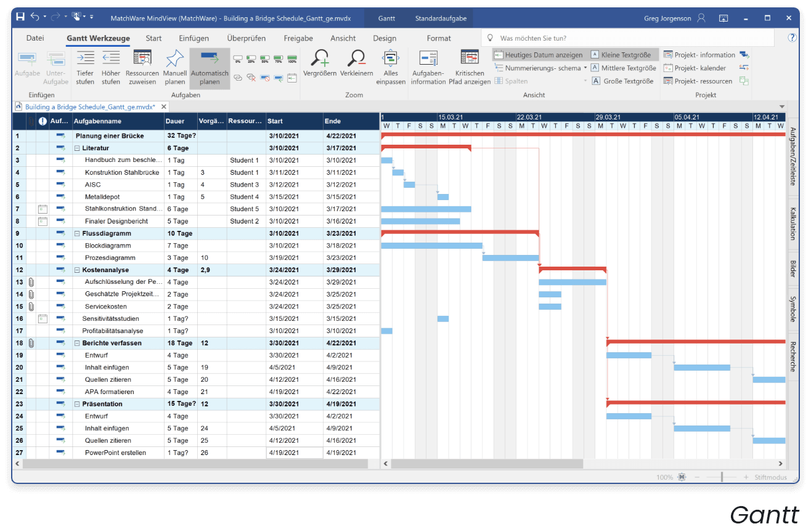Screen dimensions: 811x532
Task: Click the Undo arrow in title bar
Action: click(x=35, y=18)
